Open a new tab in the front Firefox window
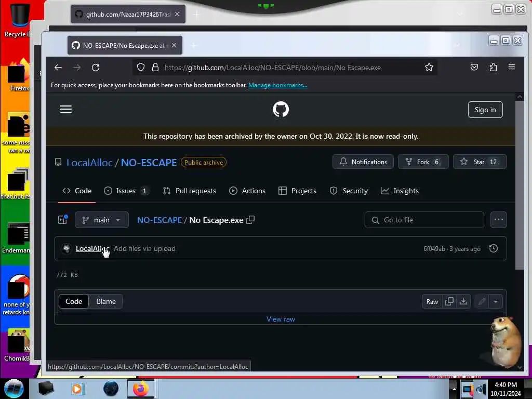532x399 pixels. (x=194, y=45)
